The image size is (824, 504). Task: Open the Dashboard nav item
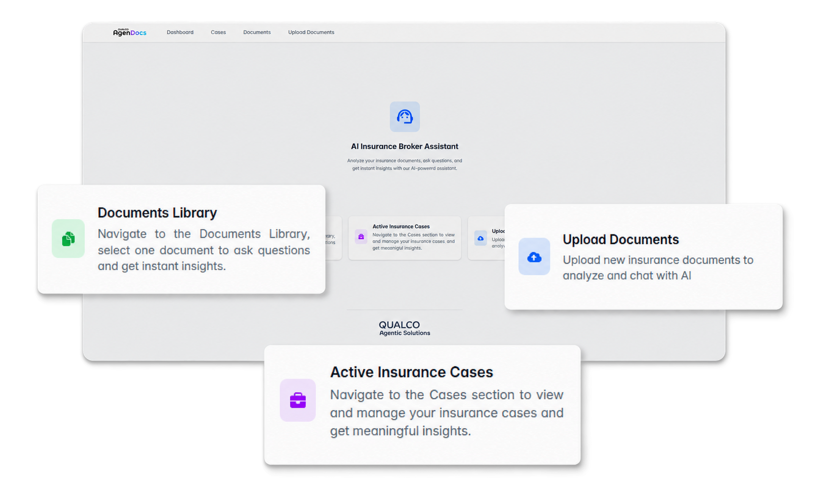(180, 32)
